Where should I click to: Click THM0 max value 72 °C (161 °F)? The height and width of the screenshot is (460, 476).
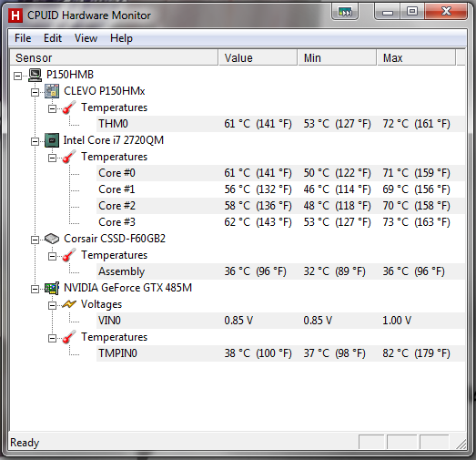pyautogui.click(x=416, y=124)
